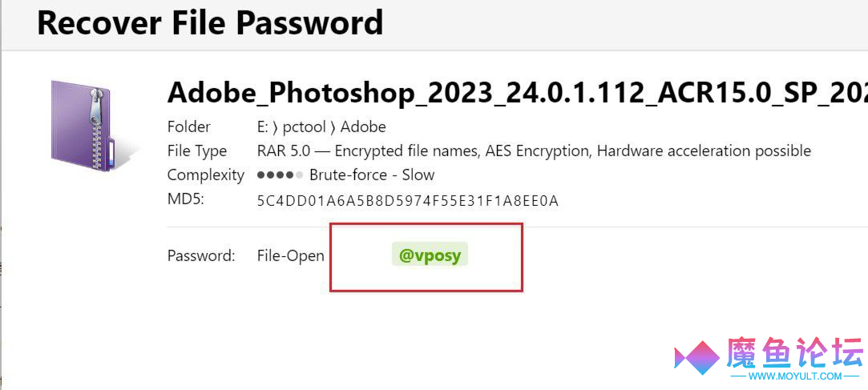Click the MD5: field label
The image size is (868, 390).
click(186, 199)
